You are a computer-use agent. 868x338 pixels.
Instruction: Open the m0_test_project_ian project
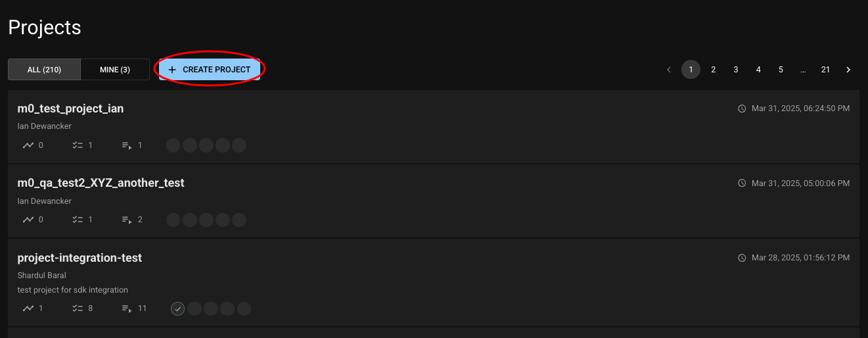[70, 109]
